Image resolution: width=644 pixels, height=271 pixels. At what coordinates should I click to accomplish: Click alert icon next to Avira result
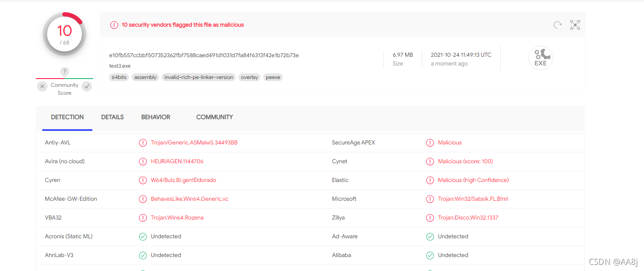tap(142, 161)
